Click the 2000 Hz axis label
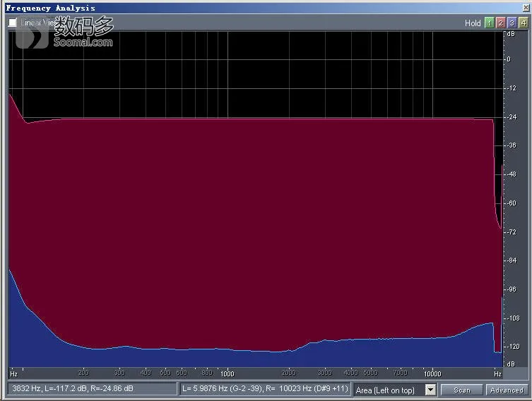Image resolution: width=532 pixels, height=401 pixels. 289,373
